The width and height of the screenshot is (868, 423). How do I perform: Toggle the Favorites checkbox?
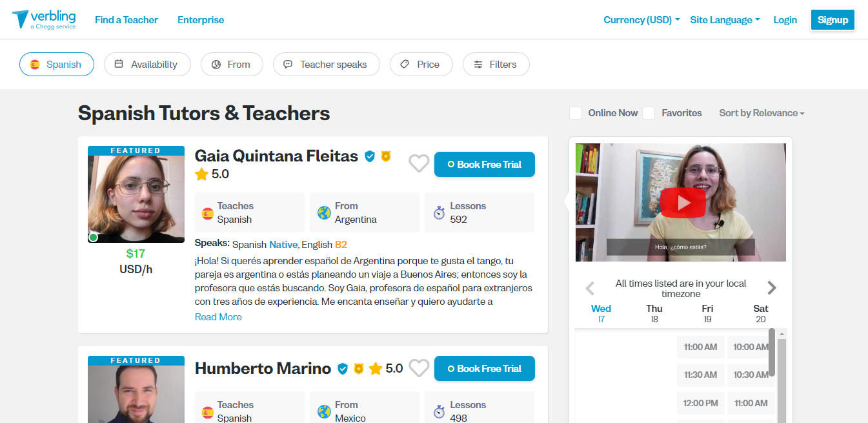(649, 114)
